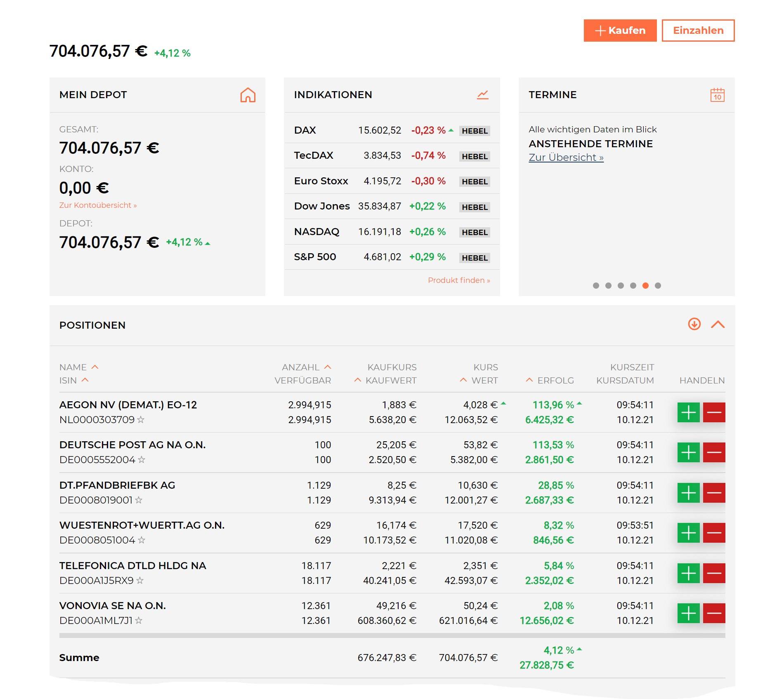This screenshot has height=699, width=784.
Task: Click ISIN DE0005552004
Action: click(x=97, y=460)
